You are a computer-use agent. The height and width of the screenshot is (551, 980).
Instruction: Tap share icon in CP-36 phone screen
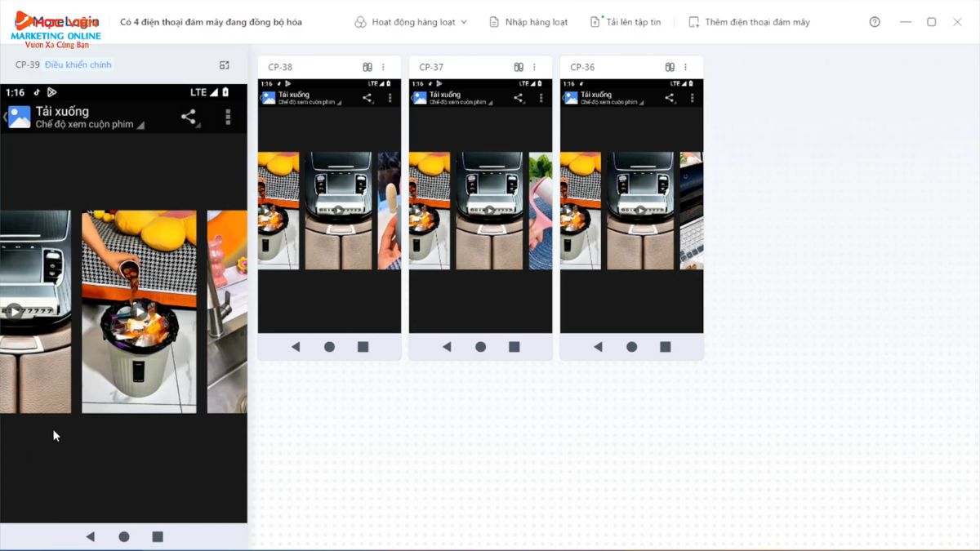(x=669, y=98)
